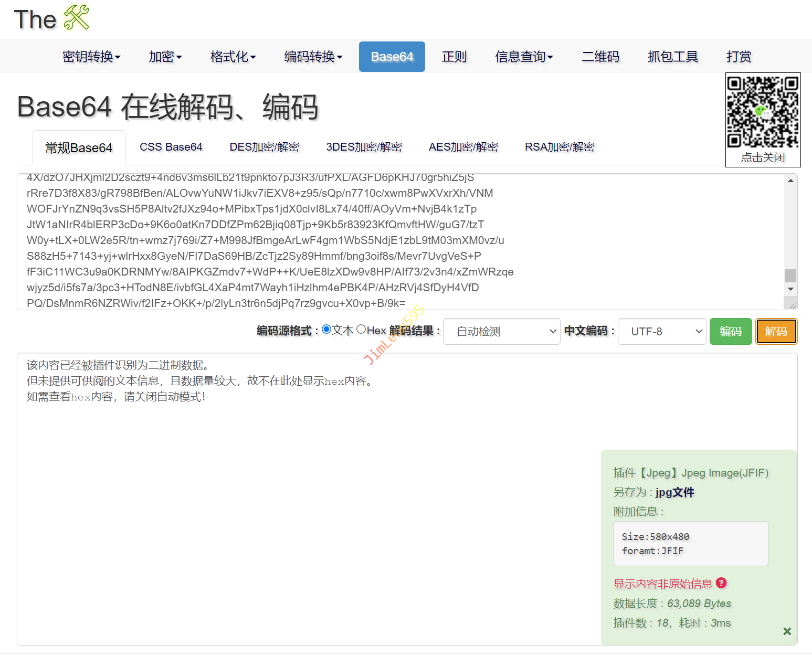
Task: Click the QR code image
Action: (x=763, y=112)
